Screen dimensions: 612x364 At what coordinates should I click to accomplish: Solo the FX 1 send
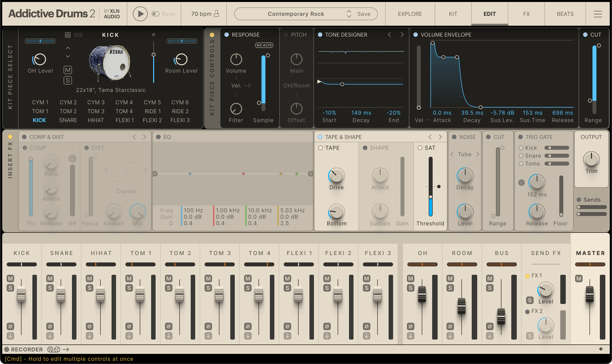[x=530, y=300]
